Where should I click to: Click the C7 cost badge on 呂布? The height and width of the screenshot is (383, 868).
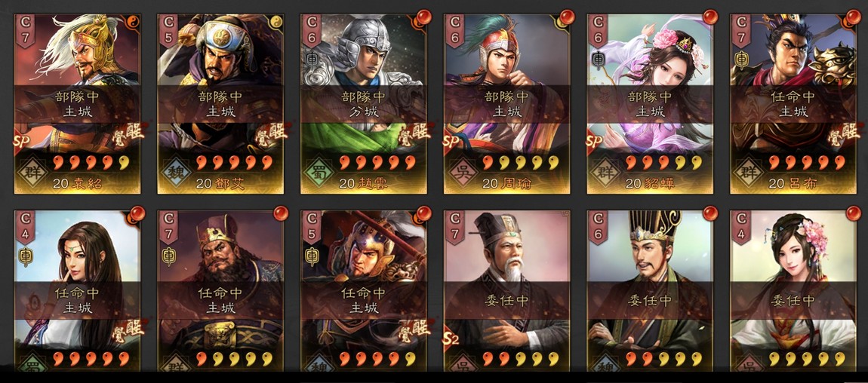pos(741,30)
